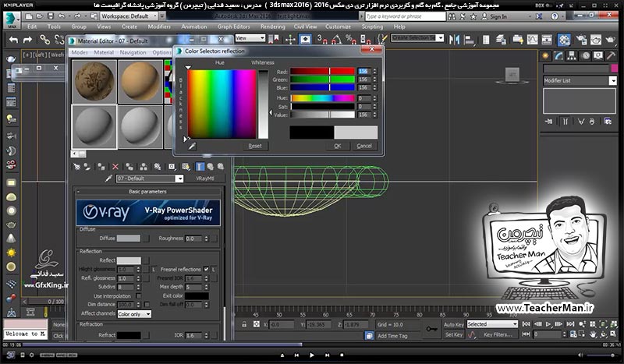Screen dimensions: 624x364
Task: Click the Pin Stack icon under modifier list
Action: [549, 122]
